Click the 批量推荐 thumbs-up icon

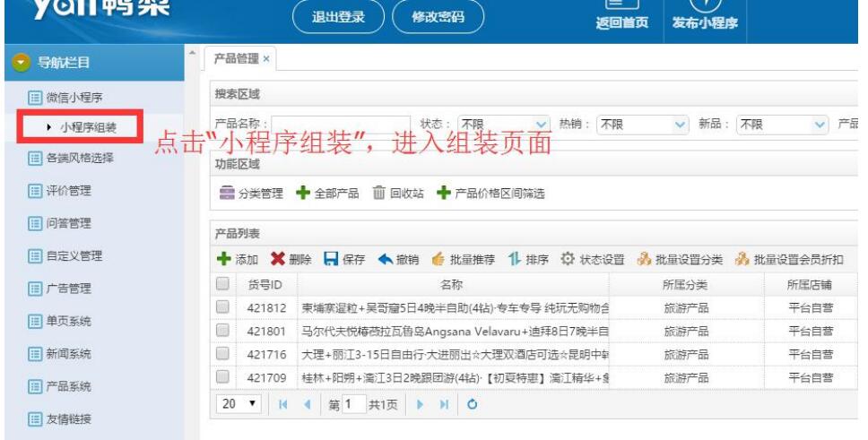click(x=438, y=260)
